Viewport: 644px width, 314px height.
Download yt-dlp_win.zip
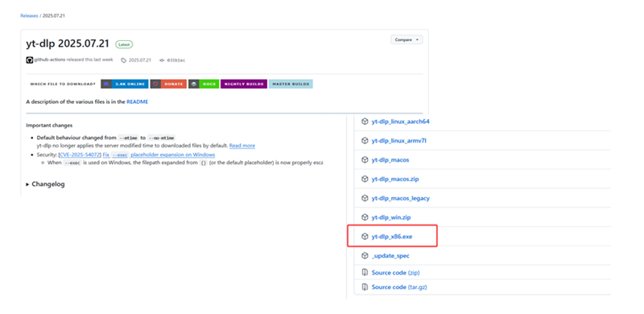click(391, 217)
